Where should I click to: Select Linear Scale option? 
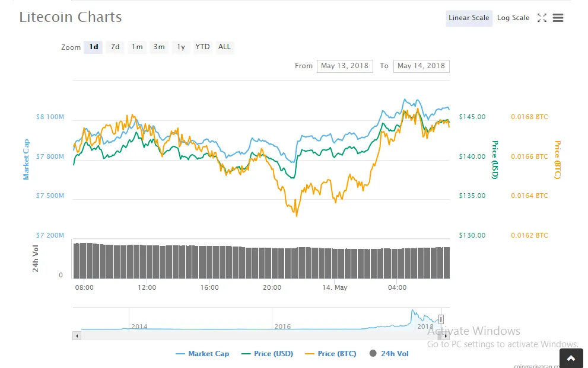(x=469, y=18)
